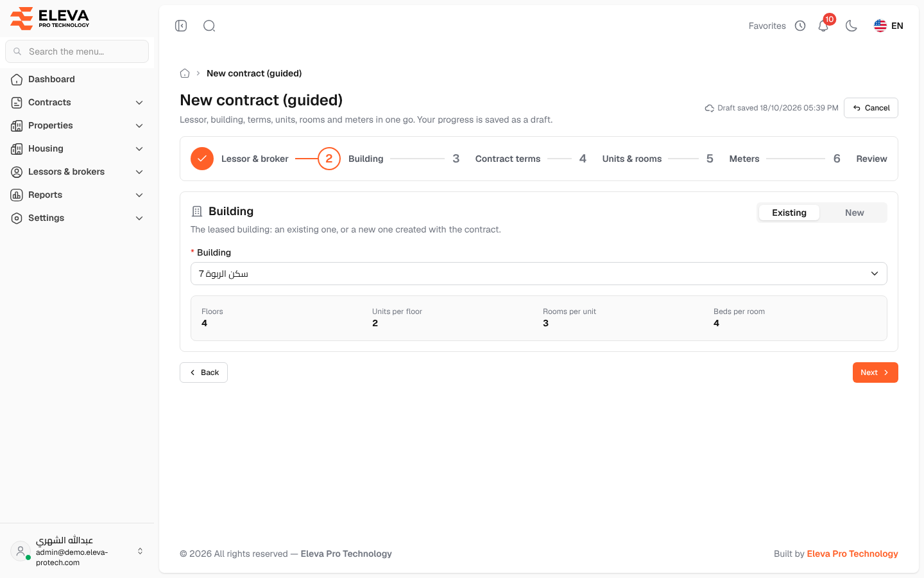The height and width of the screenshot is (578, 924).
Task: Switch to the New building option
Action: (854, 213)
